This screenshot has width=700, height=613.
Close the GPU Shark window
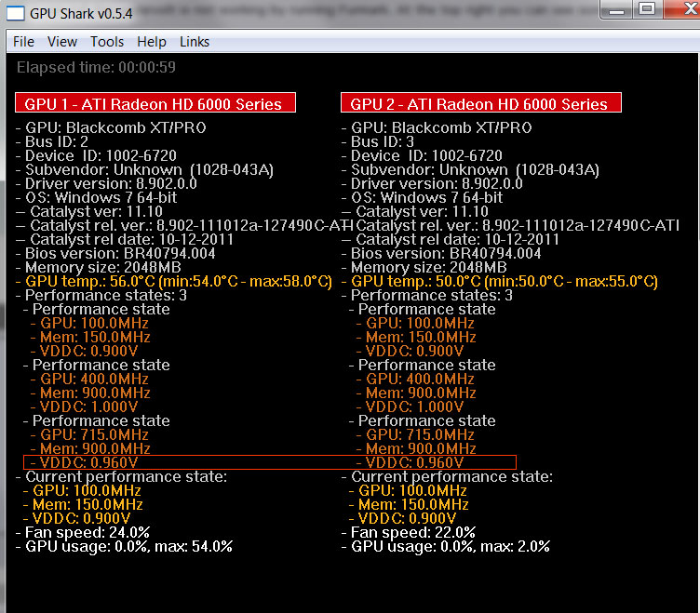pos(681,9)
